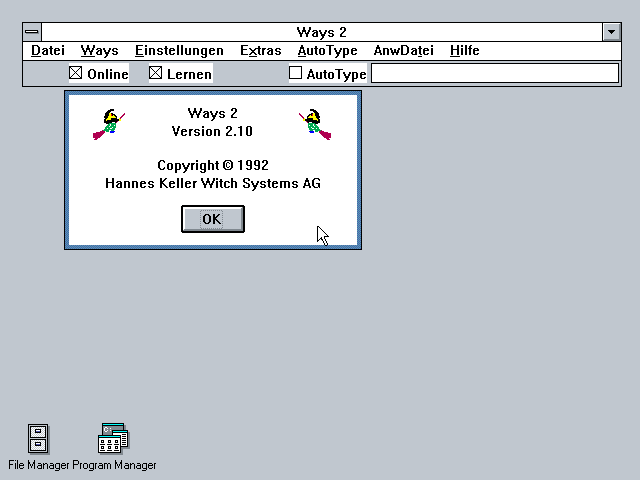Viewport: 640px width, 480px height.
Task: Click the "Version 2.10" text
Action: click(212, 131)
